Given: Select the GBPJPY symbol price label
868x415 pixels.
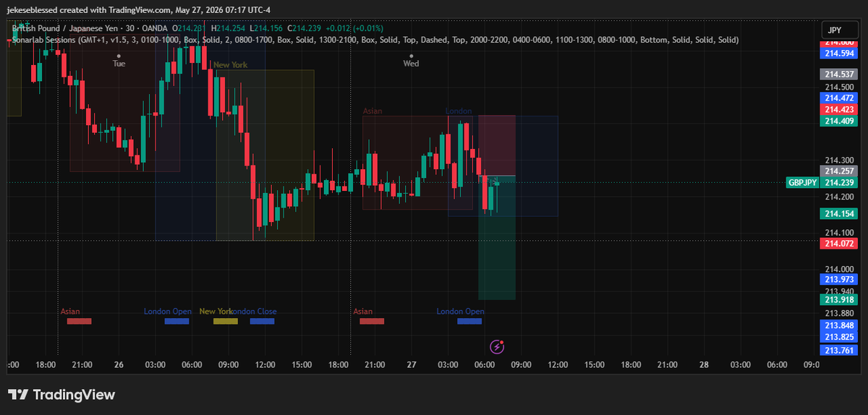Looking at the screenshot, I should click(803, 183).
